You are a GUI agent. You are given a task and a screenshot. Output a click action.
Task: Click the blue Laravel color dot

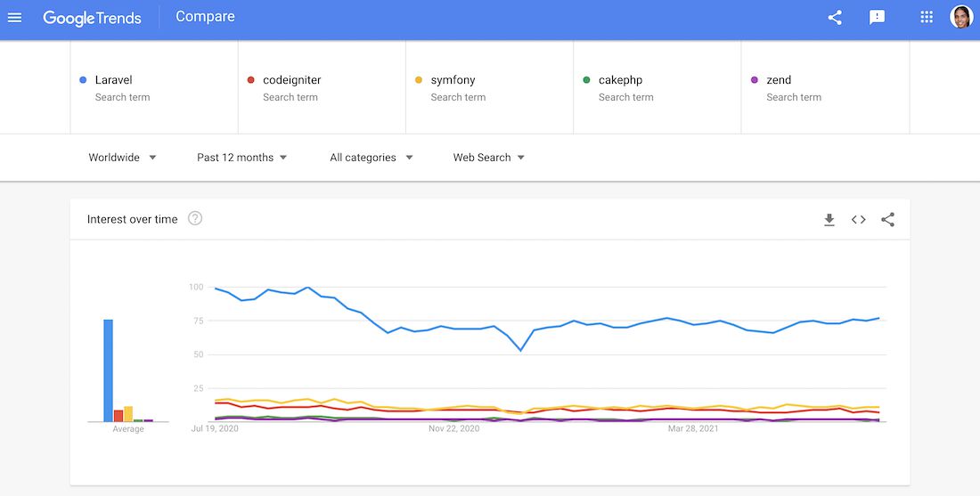(x=83, y=80)
